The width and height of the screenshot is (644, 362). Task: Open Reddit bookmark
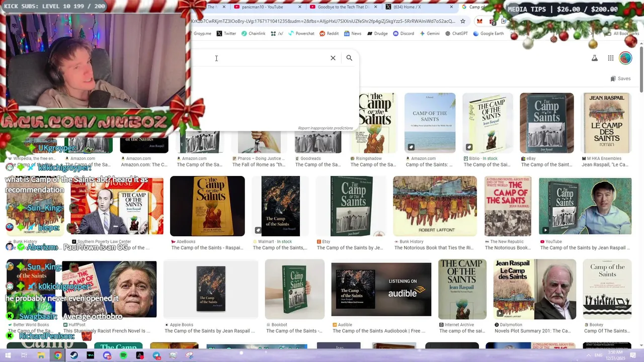tap(329, 34)
